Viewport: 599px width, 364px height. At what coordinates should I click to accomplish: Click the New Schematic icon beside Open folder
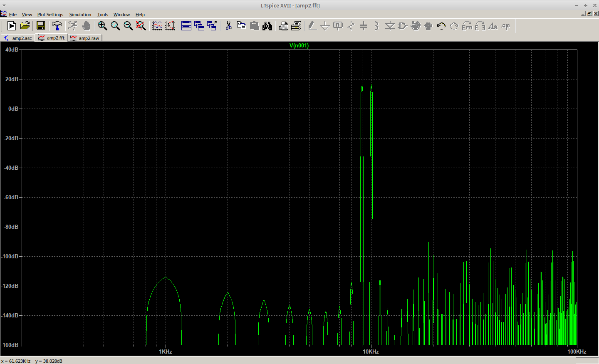pos(12,26)
